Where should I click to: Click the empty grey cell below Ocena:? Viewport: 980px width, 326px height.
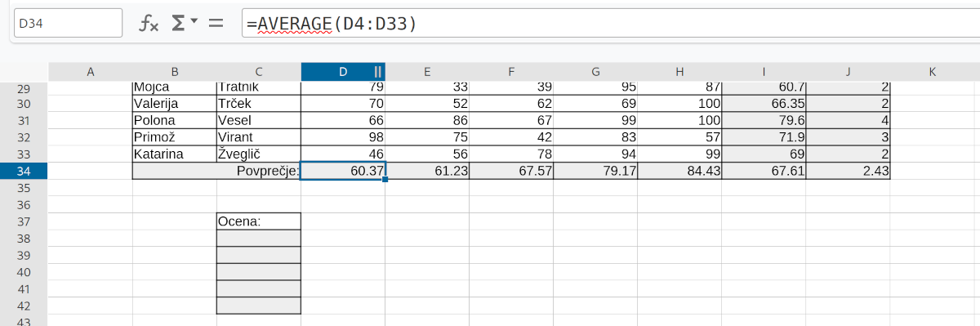coord(258,239)
